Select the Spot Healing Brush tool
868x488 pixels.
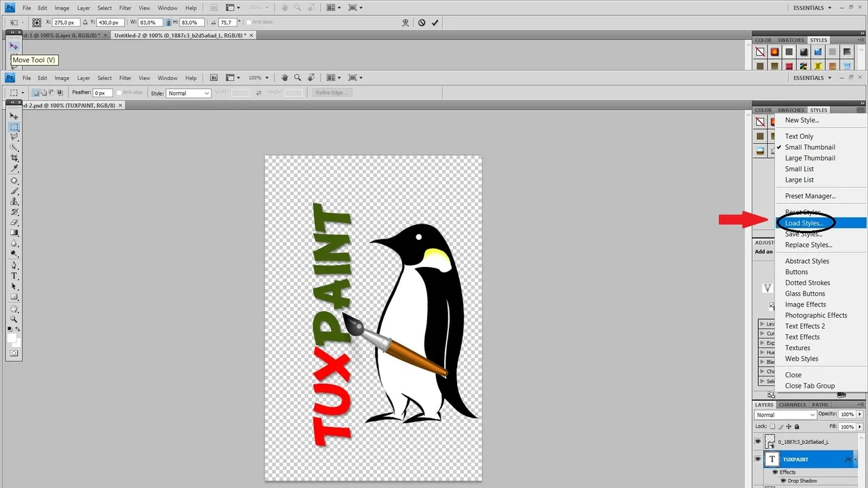click(x=14, y=181)
